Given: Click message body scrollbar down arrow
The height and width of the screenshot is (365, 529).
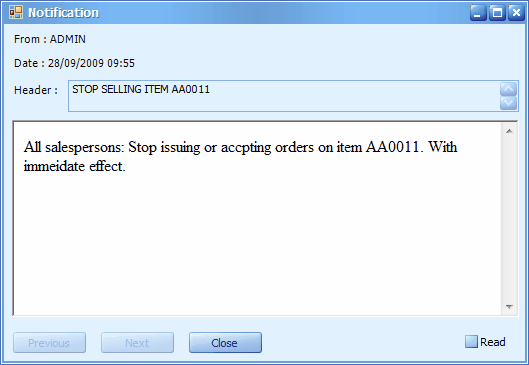Looking at the screenshot, I should point(509,307).
